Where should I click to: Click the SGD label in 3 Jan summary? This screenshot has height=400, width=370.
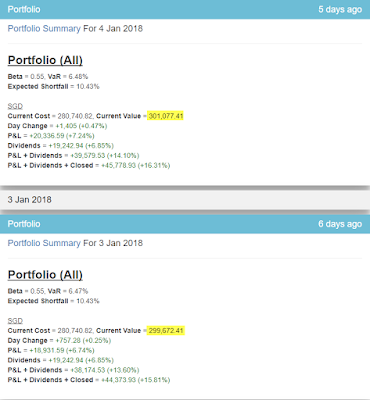pyautogui.click(x=15, y=321)
